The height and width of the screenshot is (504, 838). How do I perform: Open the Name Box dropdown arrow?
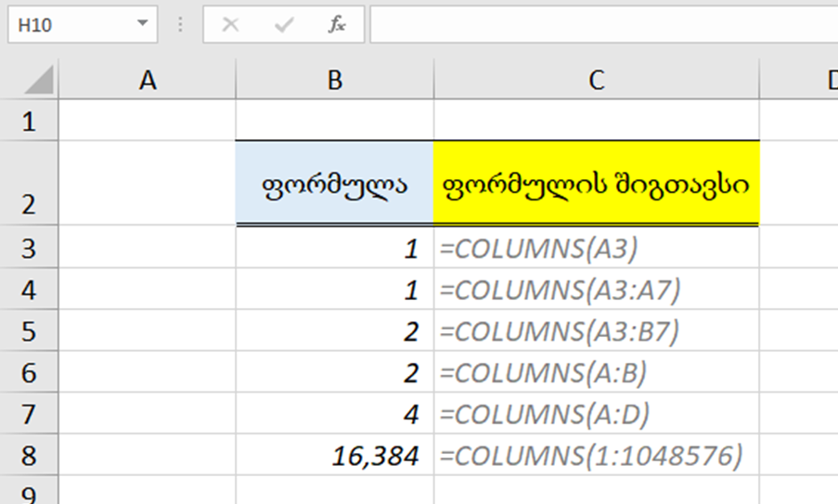tap(142, 23)
